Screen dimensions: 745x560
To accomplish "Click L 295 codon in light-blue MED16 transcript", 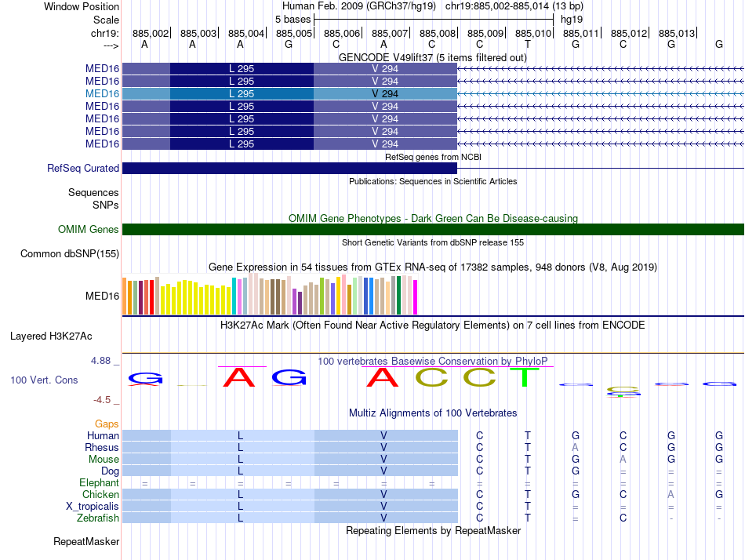I will click(x=242, y=93).
